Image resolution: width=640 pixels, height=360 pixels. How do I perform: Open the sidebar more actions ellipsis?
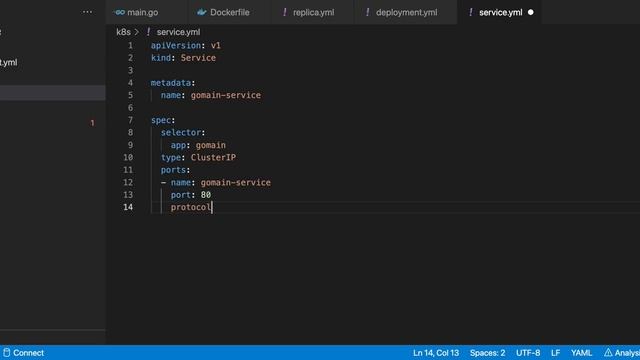pyautogui.click(x=87, y=12)
